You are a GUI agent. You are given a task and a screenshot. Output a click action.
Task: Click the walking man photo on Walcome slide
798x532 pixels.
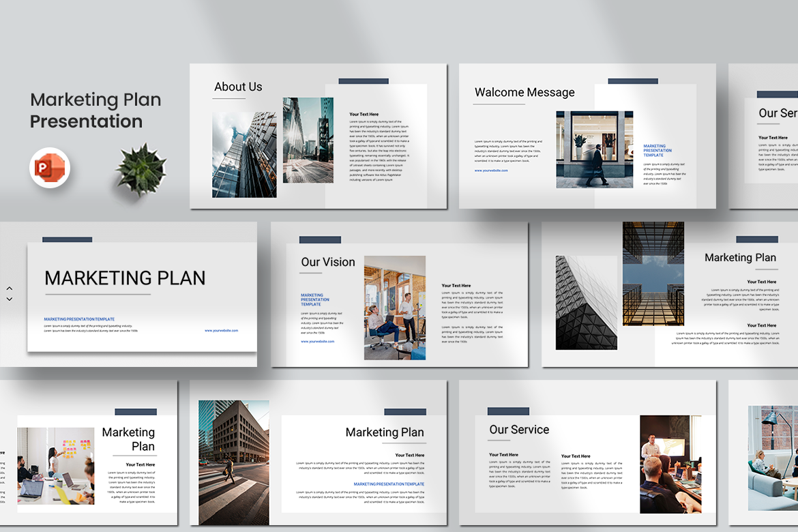(x=595, y=149)
